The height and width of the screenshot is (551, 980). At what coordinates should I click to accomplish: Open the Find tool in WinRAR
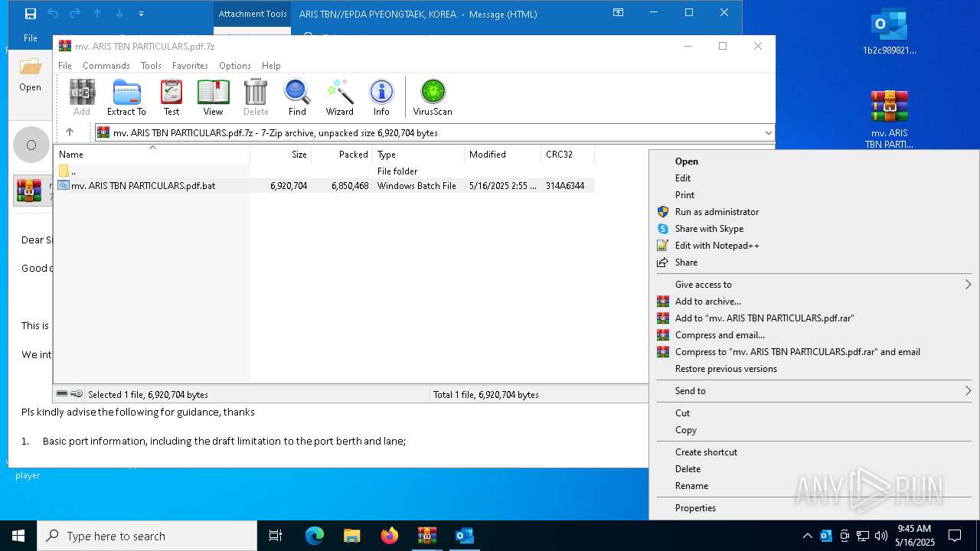pos(297,97)
